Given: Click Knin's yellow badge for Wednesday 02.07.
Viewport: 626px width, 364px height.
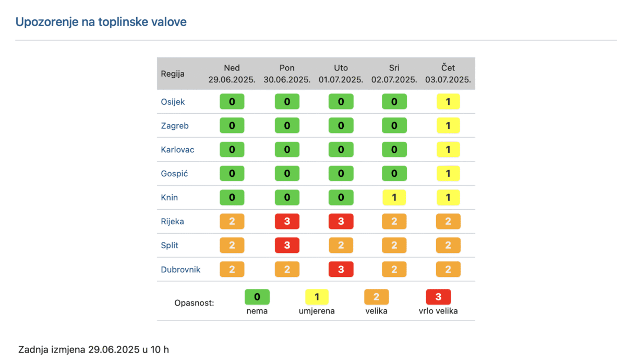Looking at the screenshot, I should [394, 198].
